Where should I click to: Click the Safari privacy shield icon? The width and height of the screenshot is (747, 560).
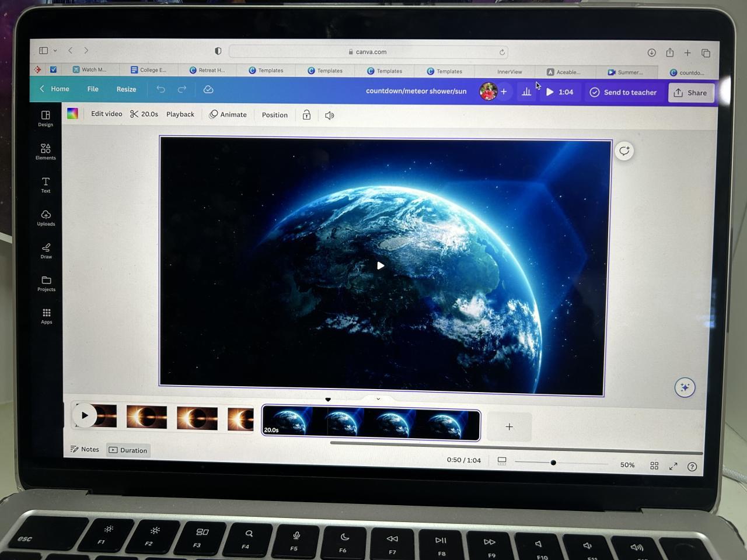218,51
